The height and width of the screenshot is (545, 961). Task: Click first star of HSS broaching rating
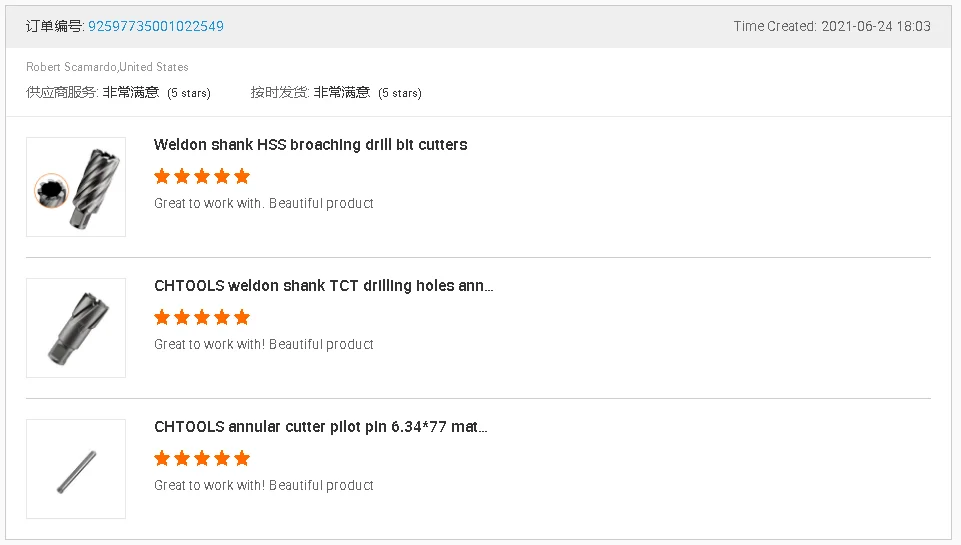[162, 176]
